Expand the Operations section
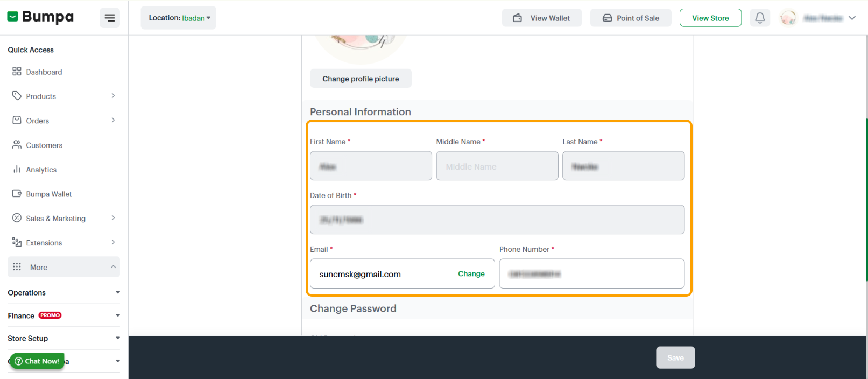Image resolution: width=868 pixels, height=379 pixels. click(64, 293)
